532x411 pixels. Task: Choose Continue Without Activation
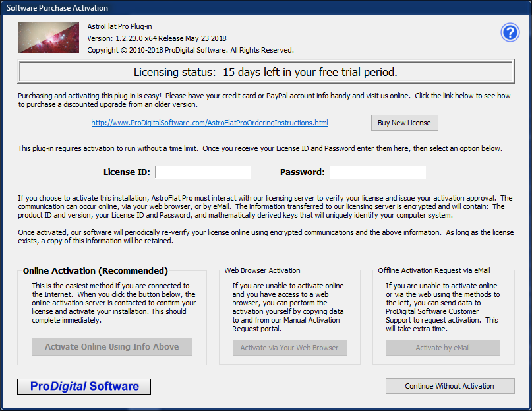point(450,386)
